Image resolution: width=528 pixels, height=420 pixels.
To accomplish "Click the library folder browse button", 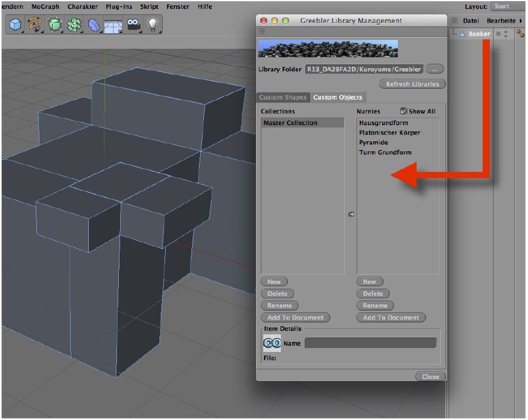I will (435, 69).
